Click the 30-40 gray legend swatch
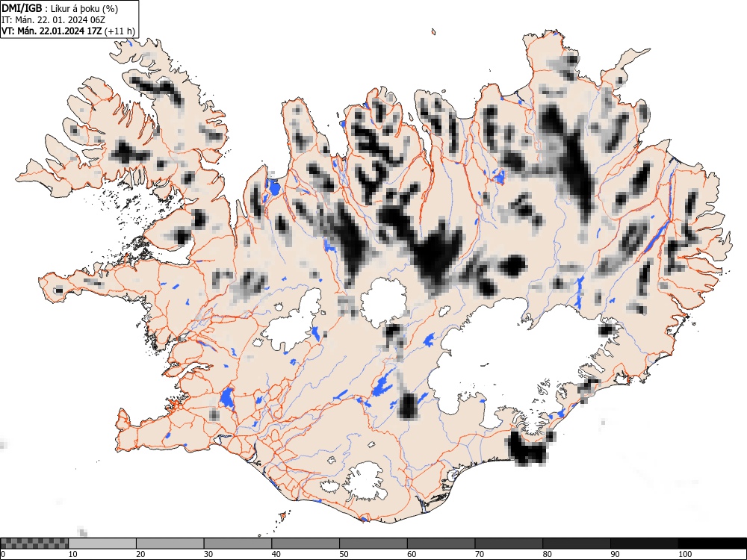The height and width of the screenshot is (560, 747). point(238,544)
